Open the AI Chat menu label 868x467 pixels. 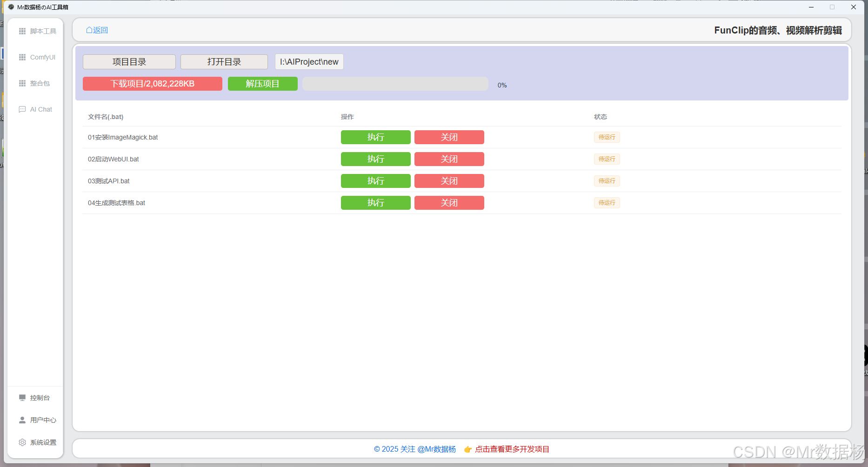coord(41,109)
